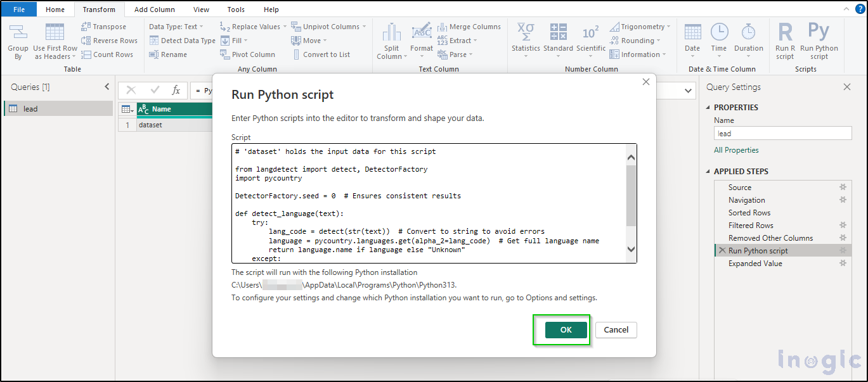Open the Date tool
The height and width of the screenshot is (382, 868).
[692, 42]
